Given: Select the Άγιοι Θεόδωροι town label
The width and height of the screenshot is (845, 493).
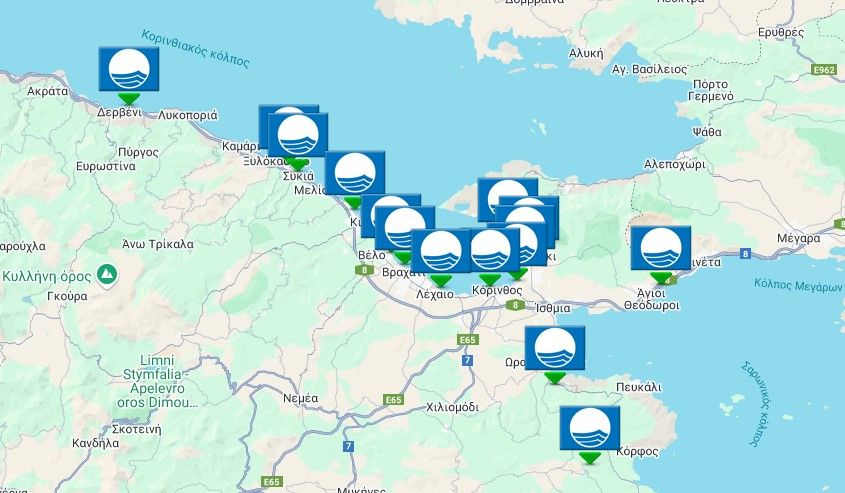Looking at the screenshot, I should tap(652, 300).
